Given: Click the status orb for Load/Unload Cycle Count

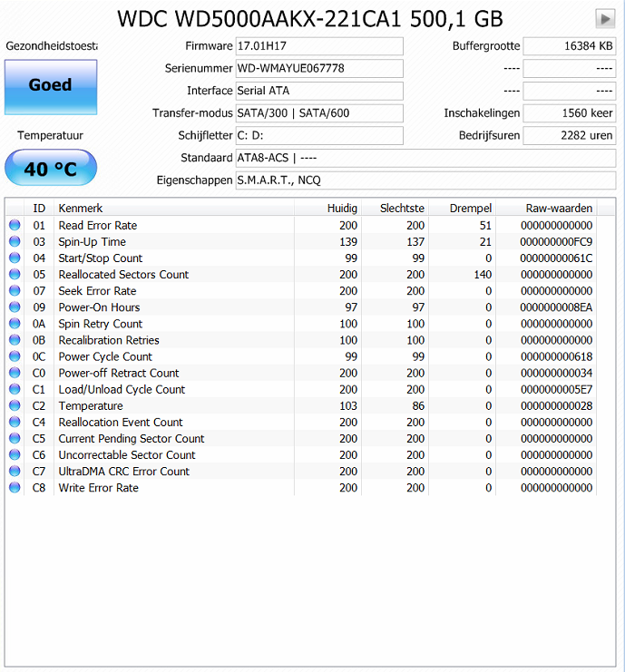Looking at the screenshot, I should click(15, 389).
